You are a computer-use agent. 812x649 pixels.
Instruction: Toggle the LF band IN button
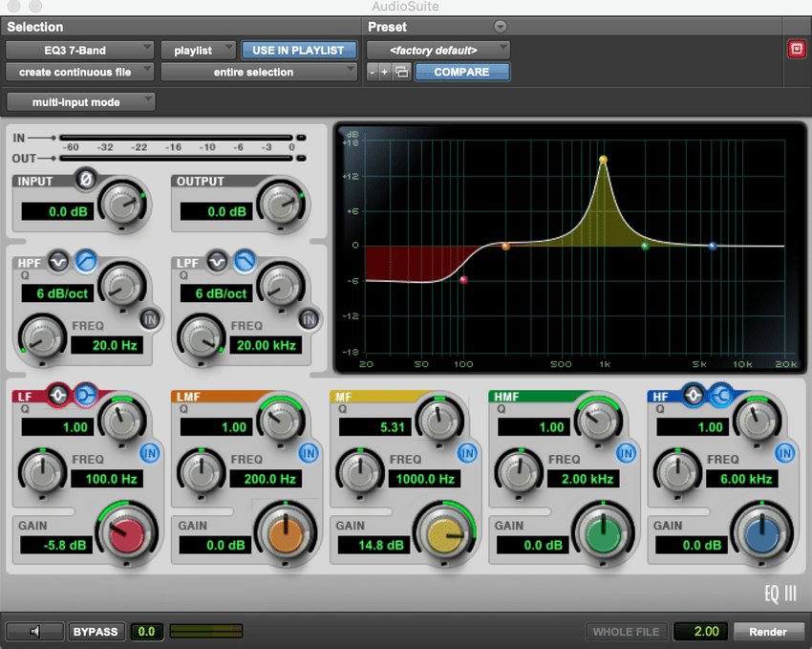pos(150,452)
